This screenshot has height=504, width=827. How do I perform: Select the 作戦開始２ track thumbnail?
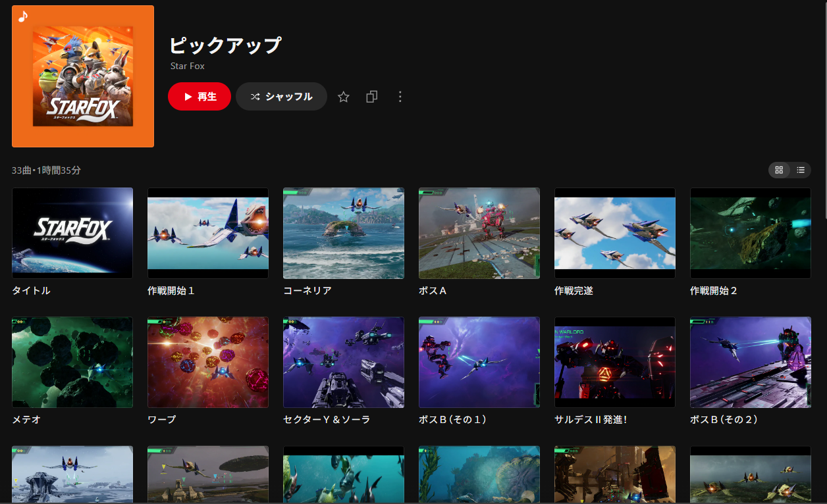(x=751, y=233)
